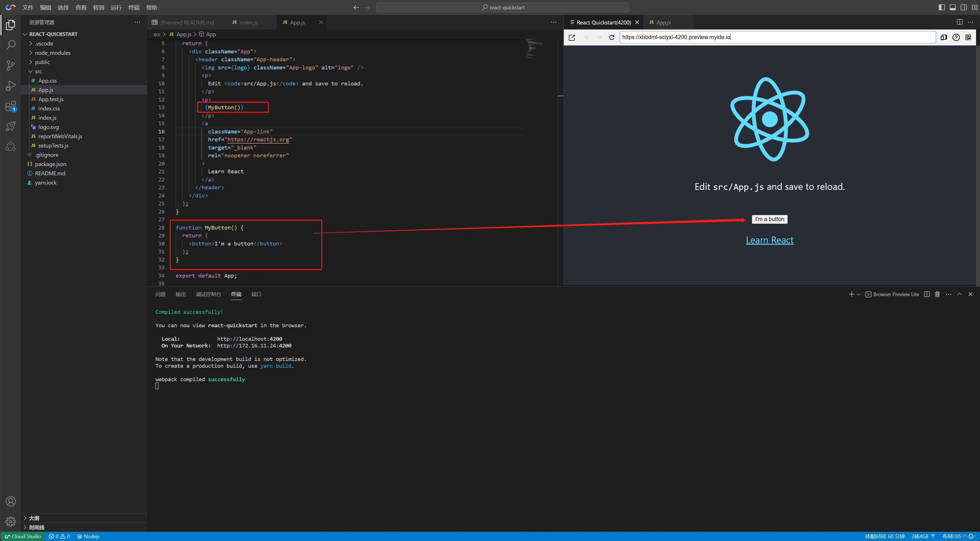Refresh the browser preview page
Viewport: 980px width, 541px height.
[x=612, y=37]
